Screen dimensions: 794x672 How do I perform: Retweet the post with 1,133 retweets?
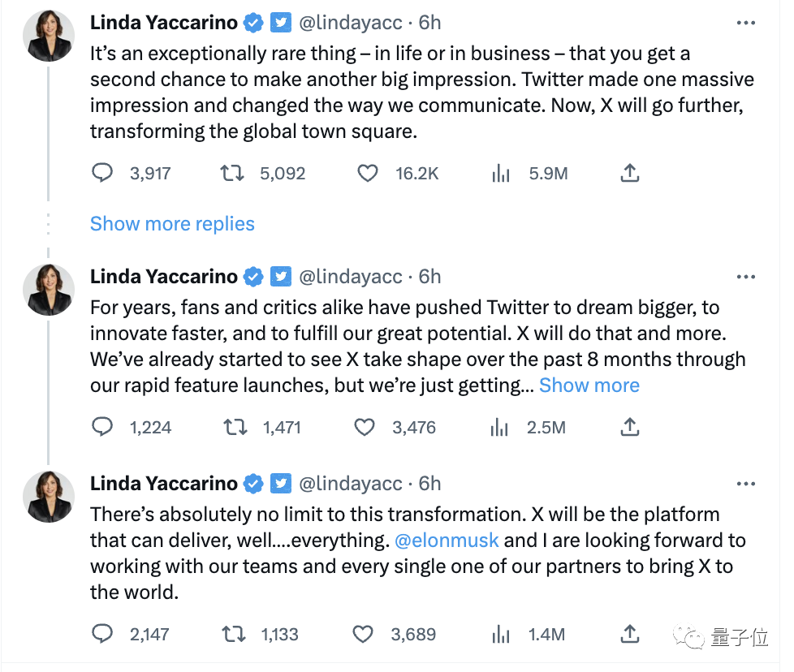tap(234, 634)
